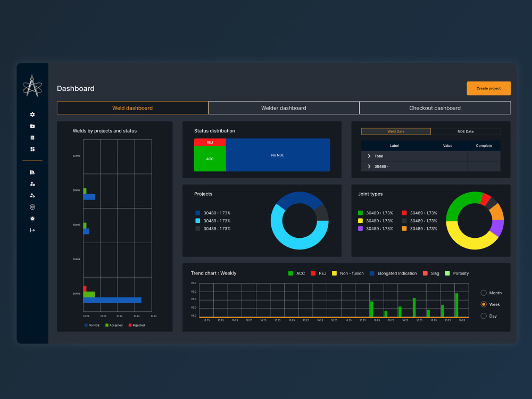Click the compass-and-atom app logo

[32, 86]
